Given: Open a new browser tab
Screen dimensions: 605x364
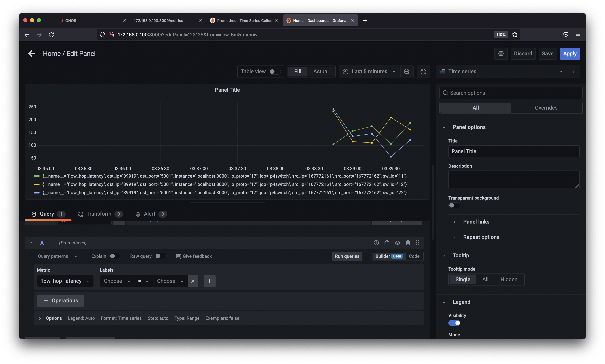Looking at the screenshot, I should [x=365, y=20].
